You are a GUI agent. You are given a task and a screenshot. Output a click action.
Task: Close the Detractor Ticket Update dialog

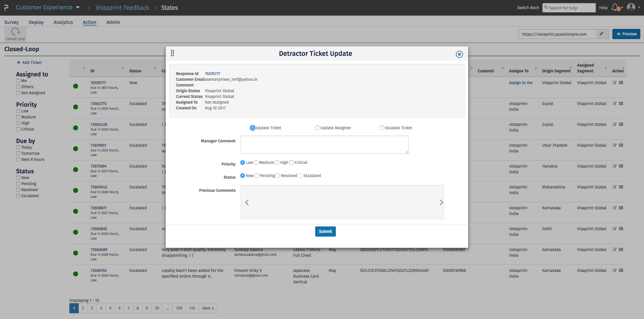pos(459,54)
